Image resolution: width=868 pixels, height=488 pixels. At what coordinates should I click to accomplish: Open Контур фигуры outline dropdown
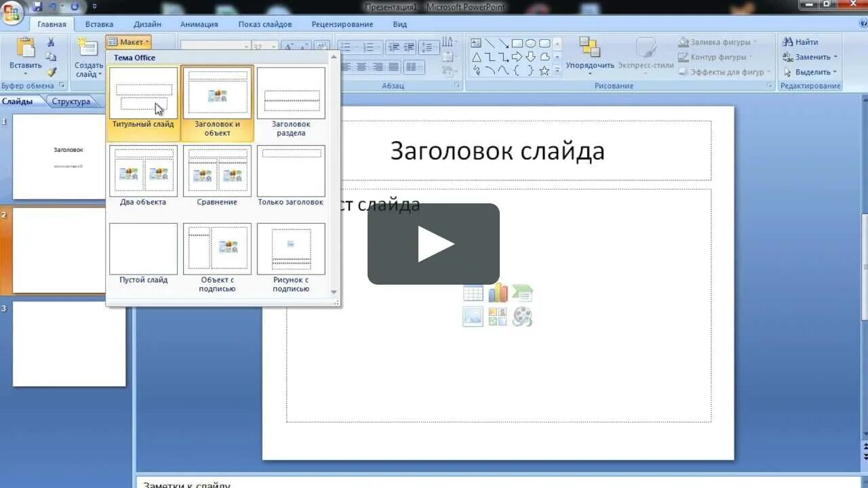click(x=715, y=57)
